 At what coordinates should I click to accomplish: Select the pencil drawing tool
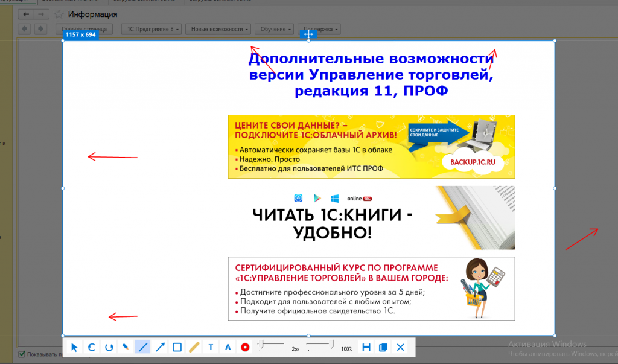(126, 348)
